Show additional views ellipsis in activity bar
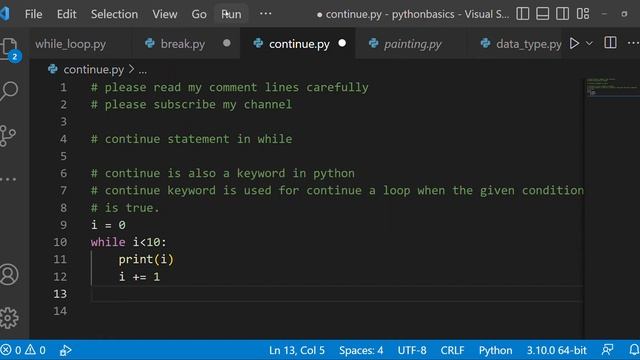The height and width of the screenshot is (360, 640). (x=8, y=179)
